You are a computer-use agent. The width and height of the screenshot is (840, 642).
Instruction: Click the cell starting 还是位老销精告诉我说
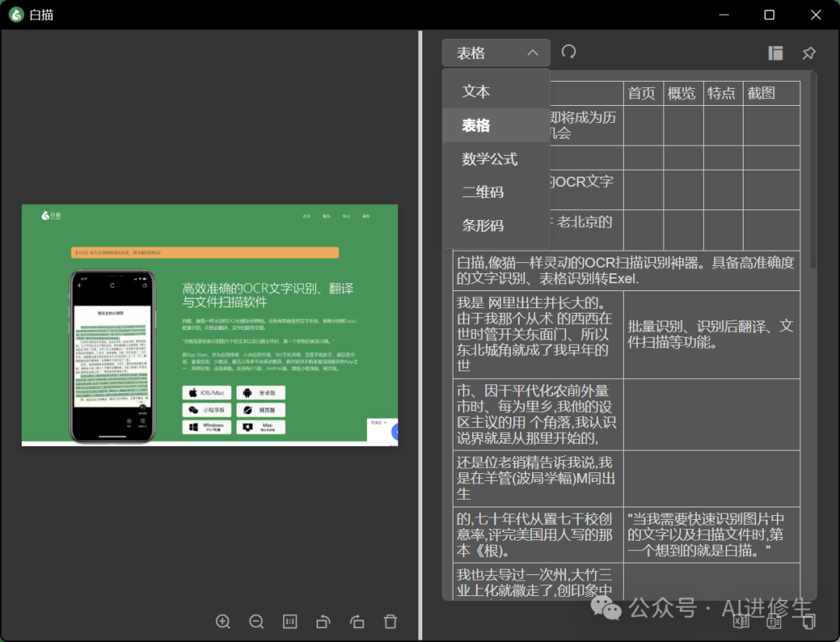click(x=538, y=479)
